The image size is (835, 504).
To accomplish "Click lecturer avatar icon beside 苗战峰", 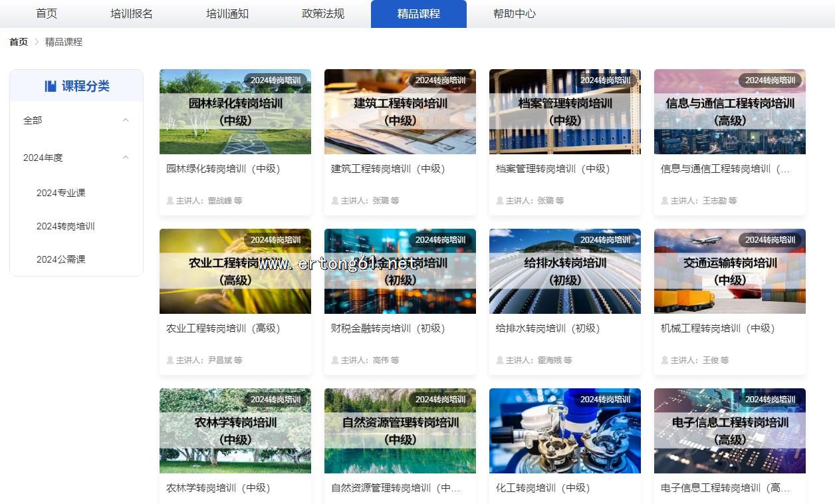I will (170, 200).
